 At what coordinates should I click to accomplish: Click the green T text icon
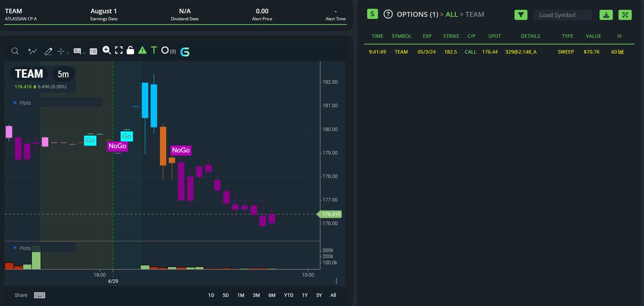[154, 50]
